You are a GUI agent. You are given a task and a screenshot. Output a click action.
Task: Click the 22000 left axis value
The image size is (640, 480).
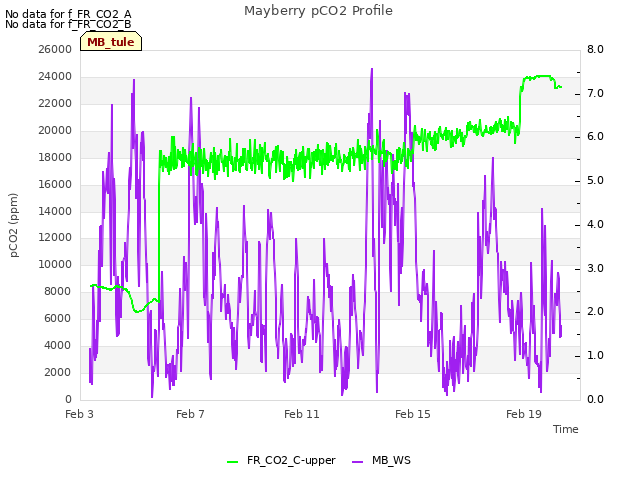pos(55,103)
